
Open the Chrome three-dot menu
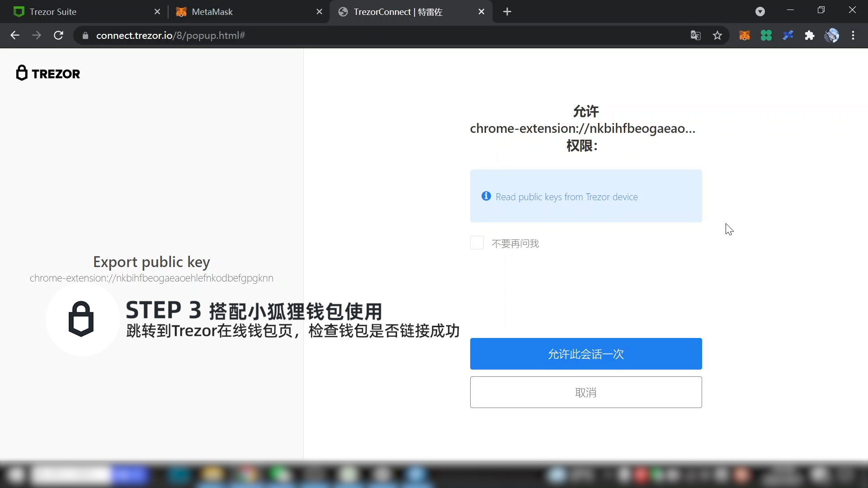tap(853, 35)
